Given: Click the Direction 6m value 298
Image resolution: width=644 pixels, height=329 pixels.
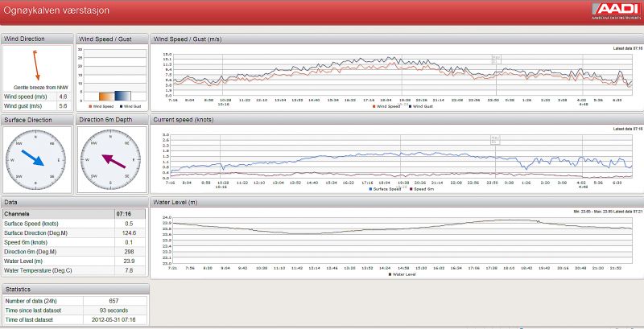Looking at the screenshot, I should pos(130,252).
